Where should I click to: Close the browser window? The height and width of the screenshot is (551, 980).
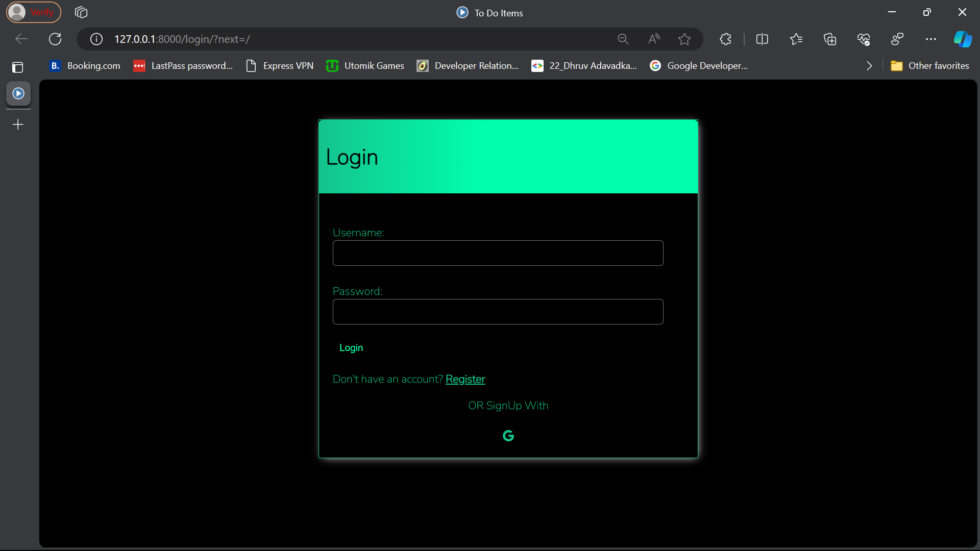point(962,12)
